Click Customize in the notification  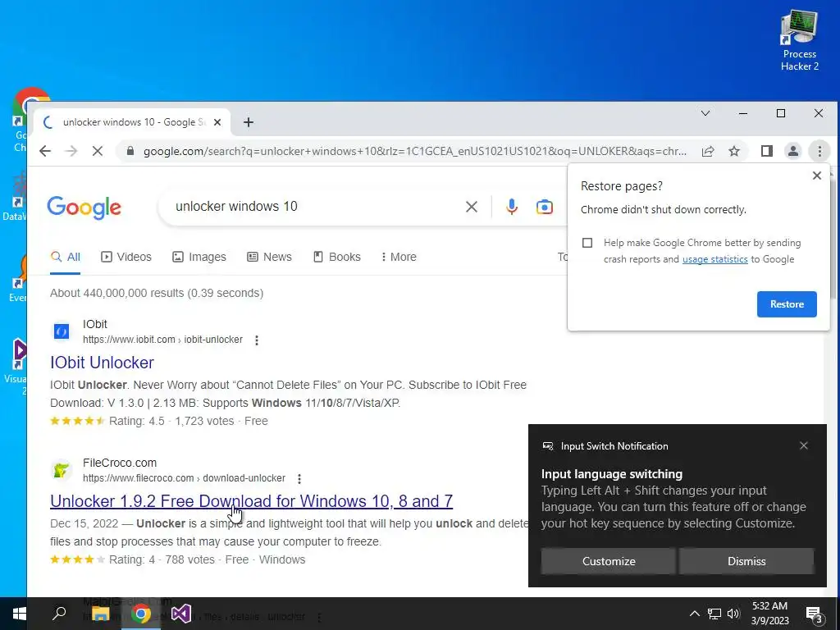[x=609, y=561]
